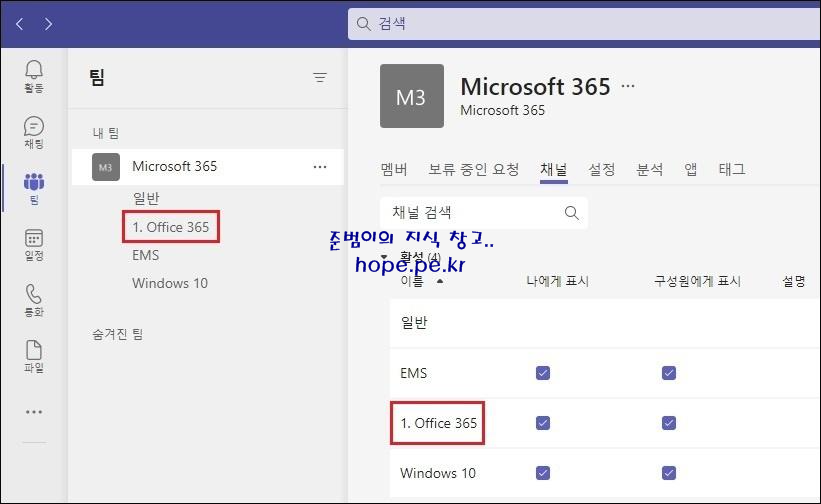Expand the 숨겨진 팀 section

pos(117,334)
